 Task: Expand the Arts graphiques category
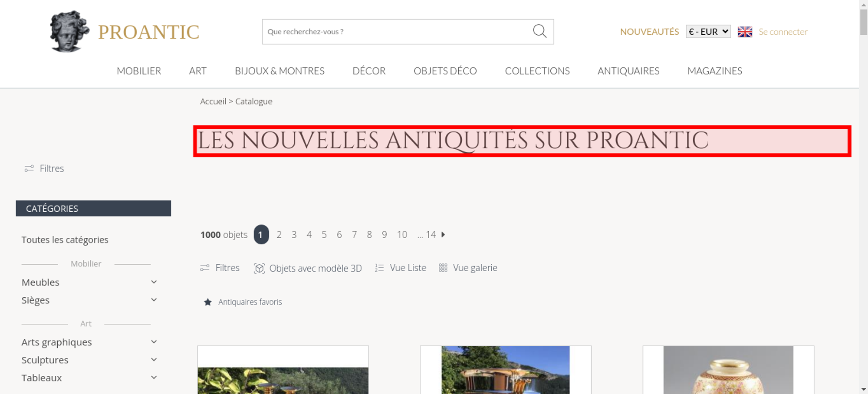[x=154, y=342]
